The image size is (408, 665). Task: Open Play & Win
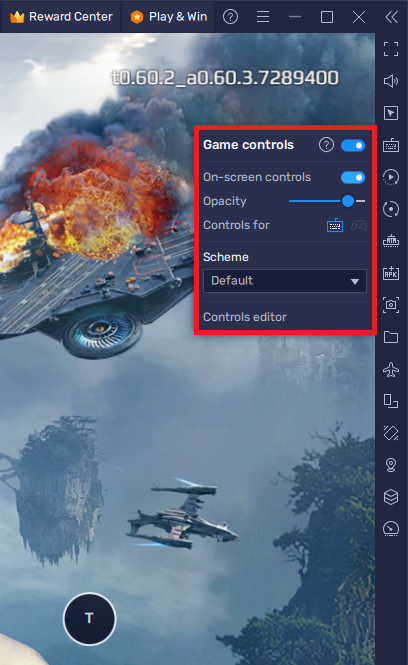tap(169, 17)
